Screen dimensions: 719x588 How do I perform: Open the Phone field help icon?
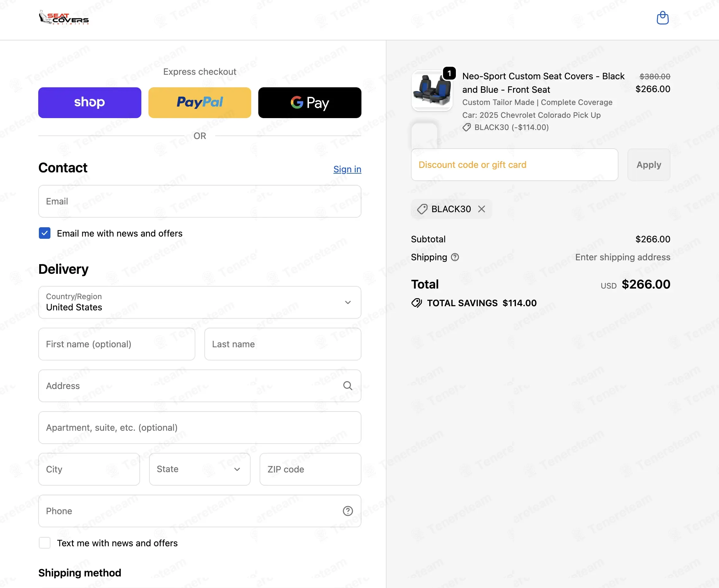point(348,511)
